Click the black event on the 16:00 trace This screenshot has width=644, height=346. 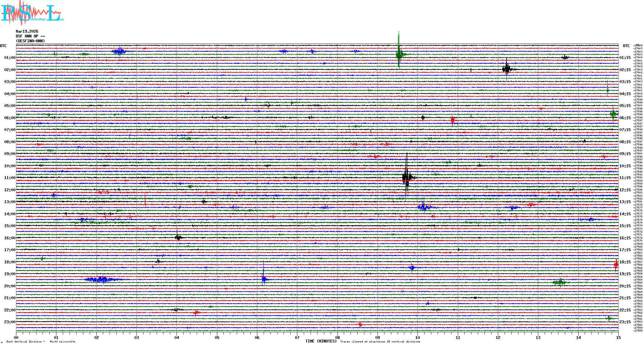coord(178,237)
